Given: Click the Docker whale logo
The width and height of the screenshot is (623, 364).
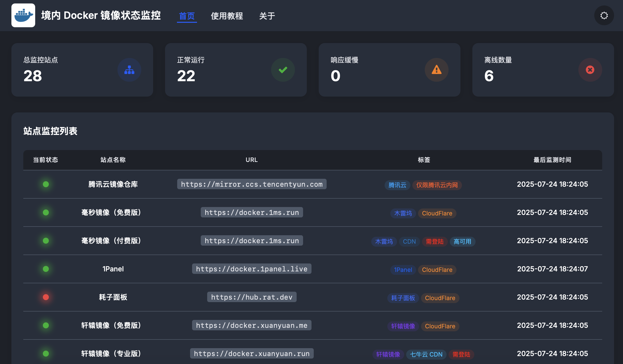Looking at the screenshot, I should 23,15.
